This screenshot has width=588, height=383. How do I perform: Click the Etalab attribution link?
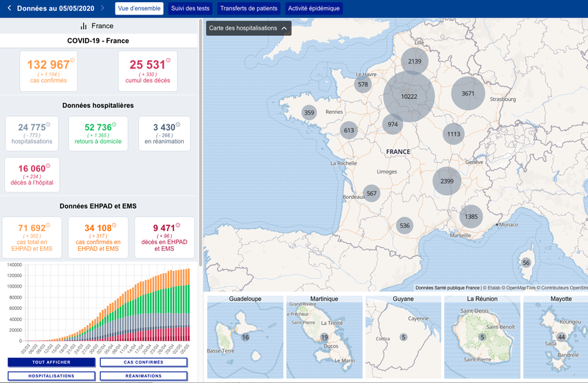492,288
